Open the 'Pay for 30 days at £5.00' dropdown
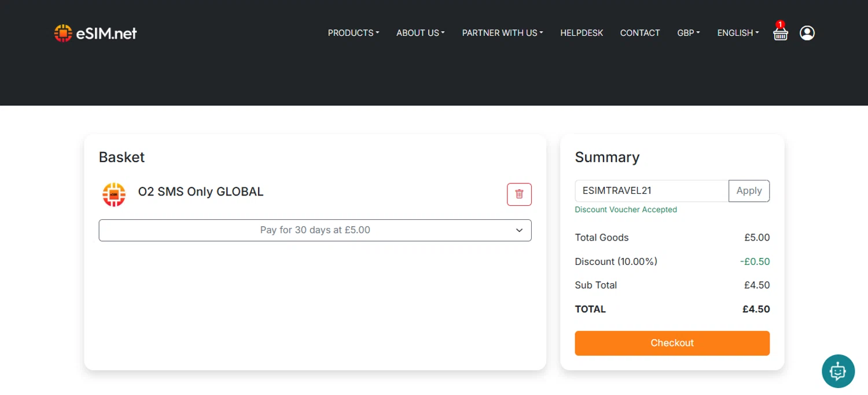The height and width of the screenshot is (395, 868). pos(315,230)
